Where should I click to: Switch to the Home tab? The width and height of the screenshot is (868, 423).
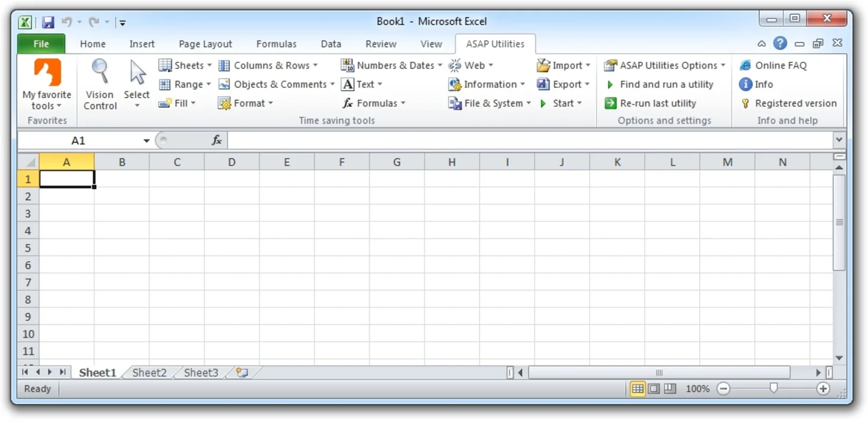[x=93, y=44]
